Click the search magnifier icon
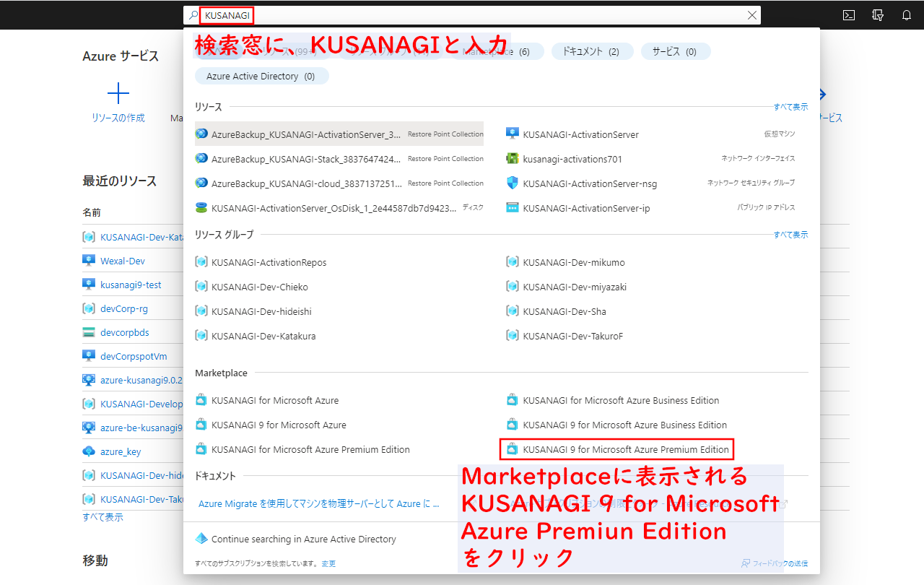 [193, 15]
